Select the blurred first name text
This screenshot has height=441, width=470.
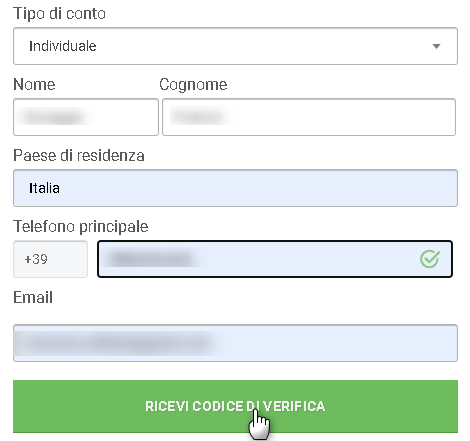click(53, 117)
